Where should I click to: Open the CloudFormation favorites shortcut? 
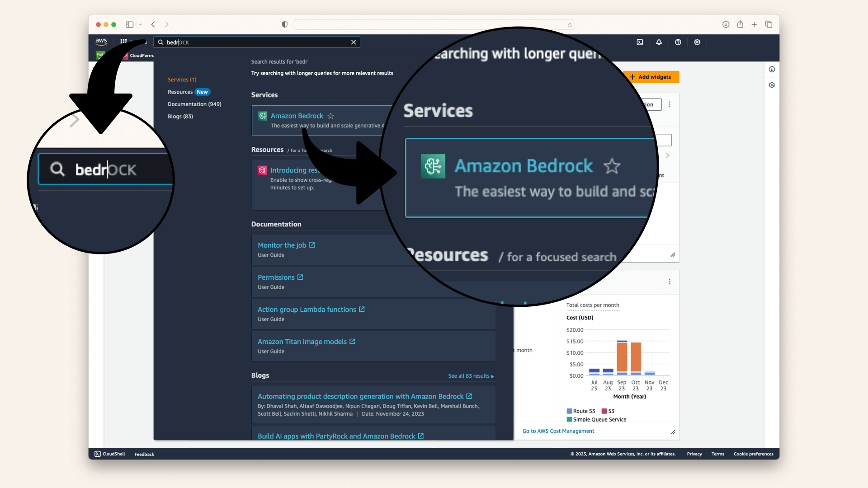pyautogui.click(x=138, y=56)
